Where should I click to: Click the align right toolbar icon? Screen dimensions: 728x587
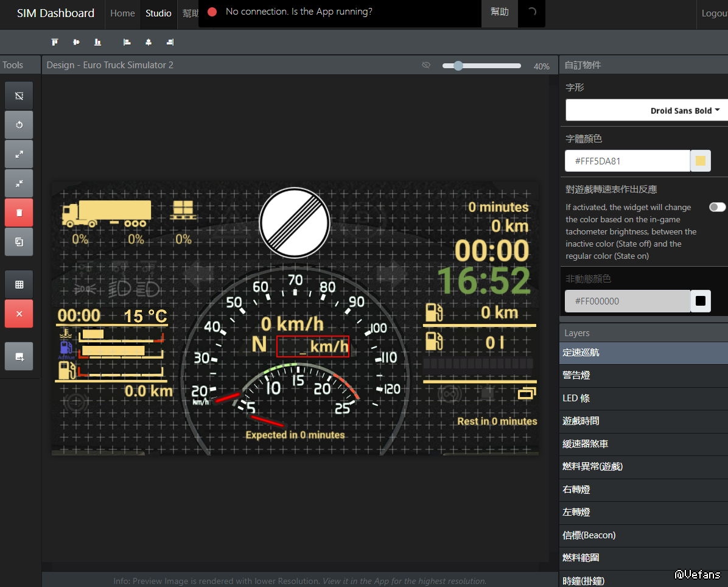click(170, 42)
